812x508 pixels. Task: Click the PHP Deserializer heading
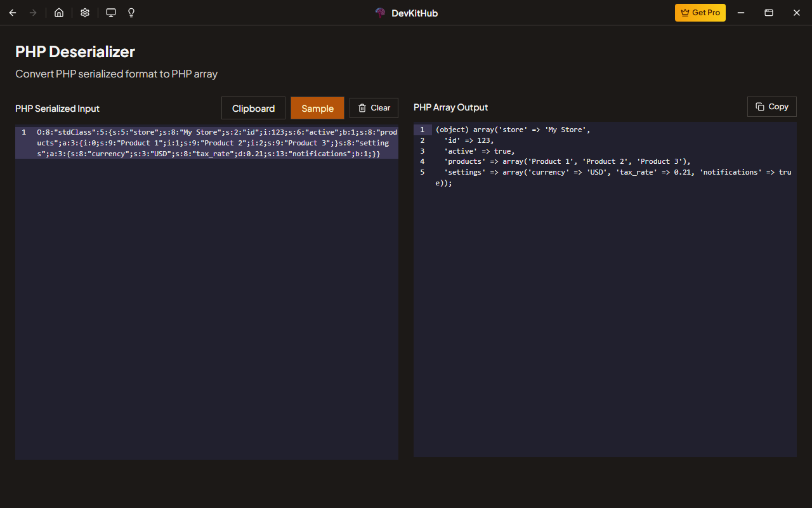(x=75, y=52)
